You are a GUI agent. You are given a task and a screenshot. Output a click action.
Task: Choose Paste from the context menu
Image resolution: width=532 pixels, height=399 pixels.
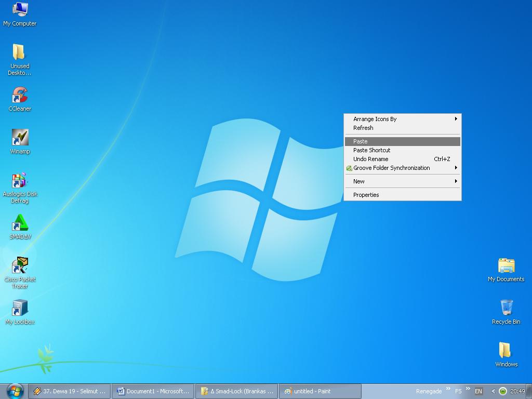[403, 141]
